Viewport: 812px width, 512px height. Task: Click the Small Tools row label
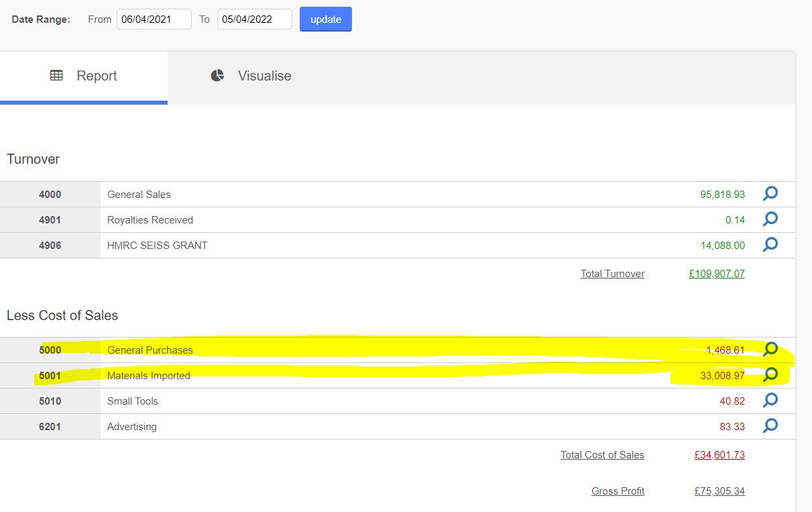(x=133, y=401)
